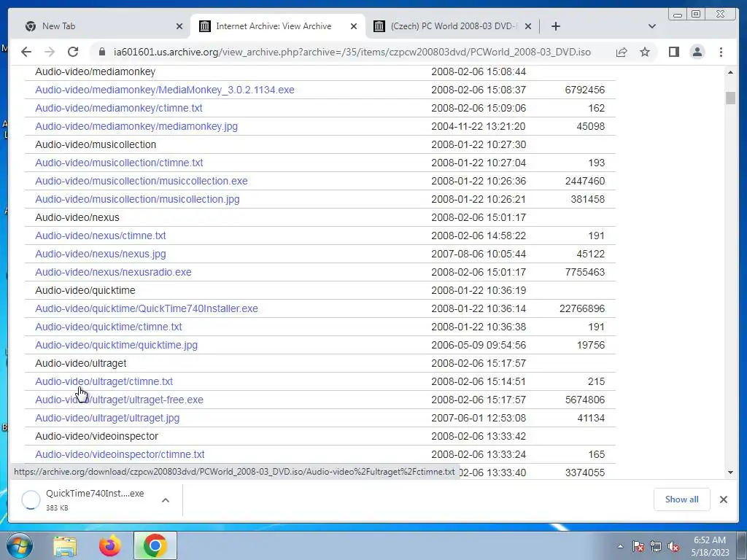This screenshot has width=747, height=560.
Task: Open the Chrome profile menu
Action: (697, 52)
